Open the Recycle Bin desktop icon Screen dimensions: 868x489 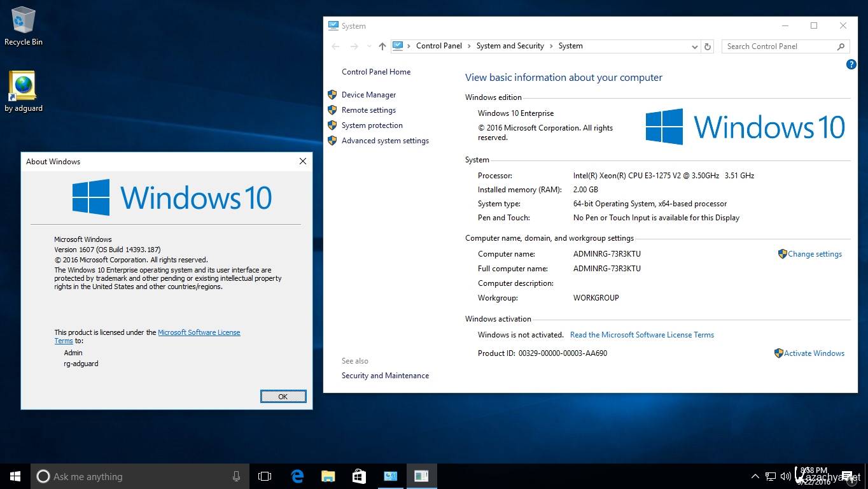click(23, 25)
